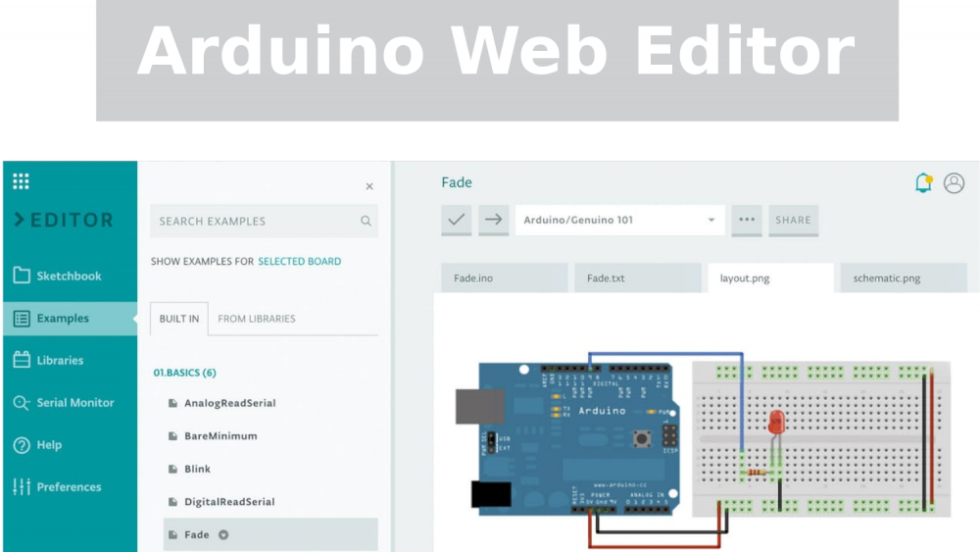Click the Fade sketch title
Image resolution: width=980 pixels, height=552 pixels.
pos(457,182)
